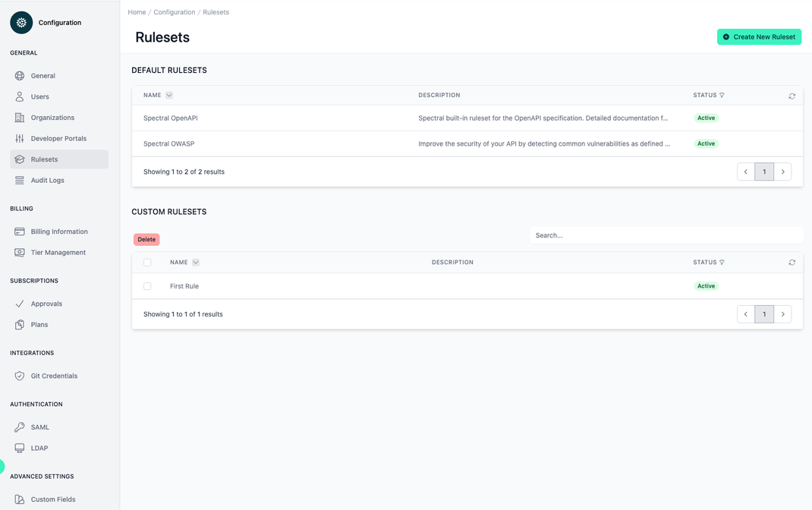Open the Git Credentials integration
Image resolution: width=812 pixels, height=510 pixels.
(55, 375)
